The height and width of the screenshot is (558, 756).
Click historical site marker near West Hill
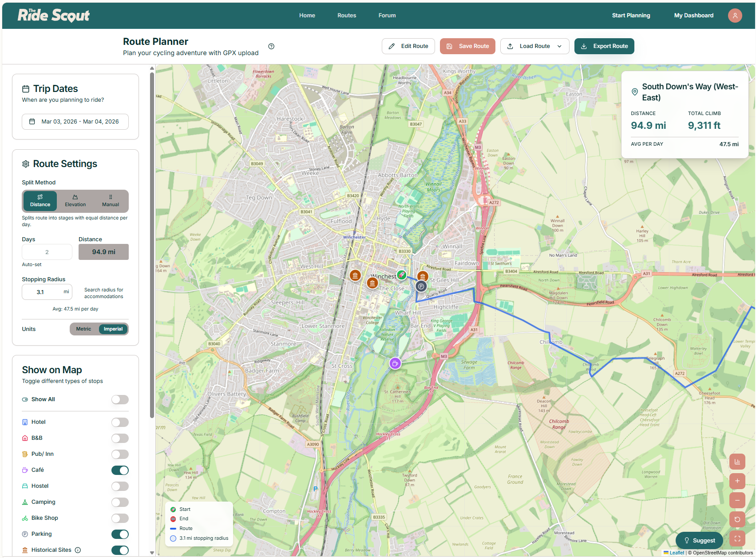click(355, 275)
